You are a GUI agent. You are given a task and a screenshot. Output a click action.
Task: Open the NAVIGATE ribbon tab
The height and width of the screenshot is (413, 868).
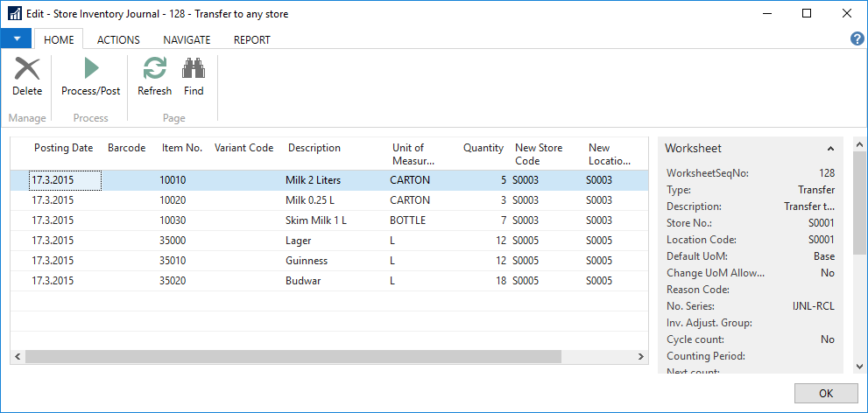[187, 39]
